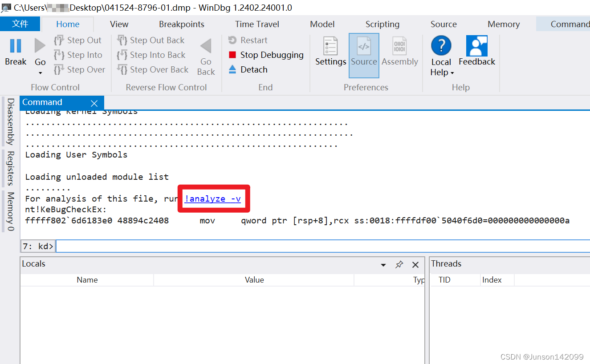Viewport: 590px width, 364px height.
Task: Open the Settings icon
Action: click(330, 46)
